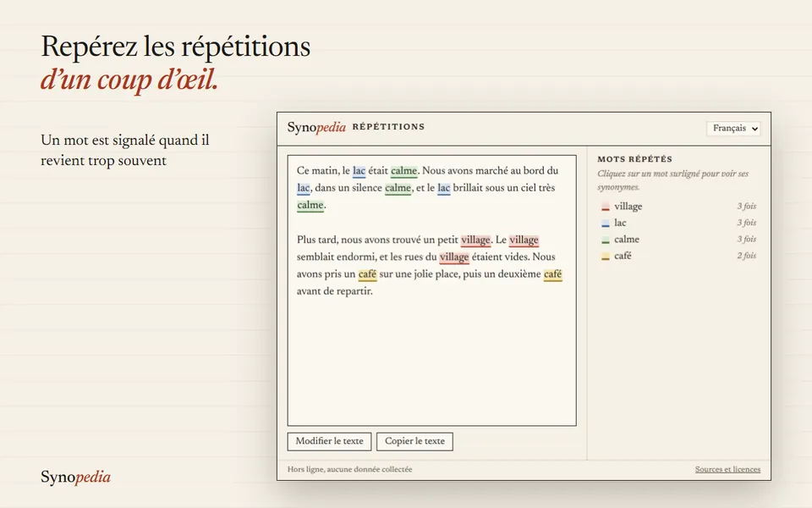Click the MOTS RÉPÉTÉS panel heading
Image resolution: width=812 pixels, height=508 pixels.
(x=635, y=159)
